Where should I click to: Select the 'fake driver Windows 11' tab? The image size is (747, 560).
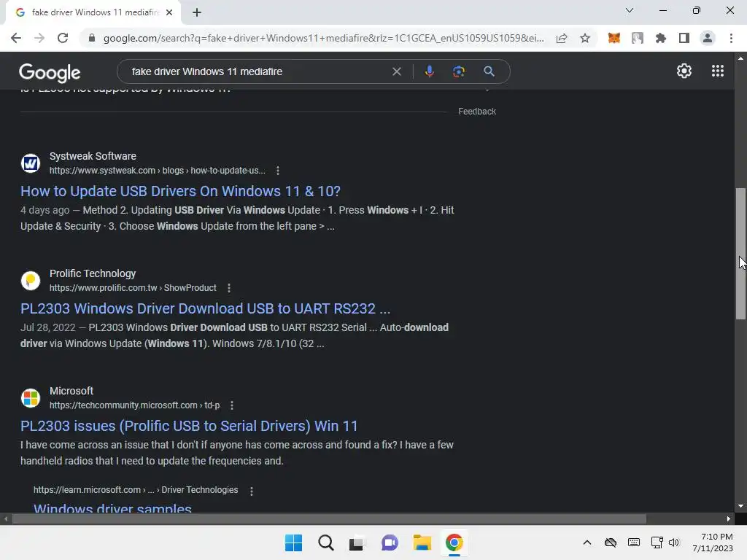click(96, 12)
